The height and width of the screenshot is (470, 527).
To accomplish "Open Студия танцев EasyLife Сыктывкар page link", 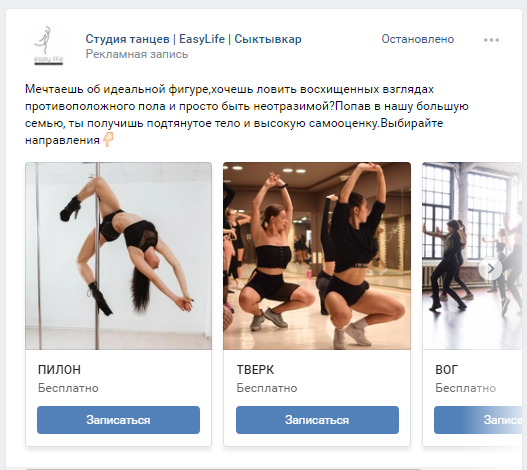I will click(x=193, y=39).
